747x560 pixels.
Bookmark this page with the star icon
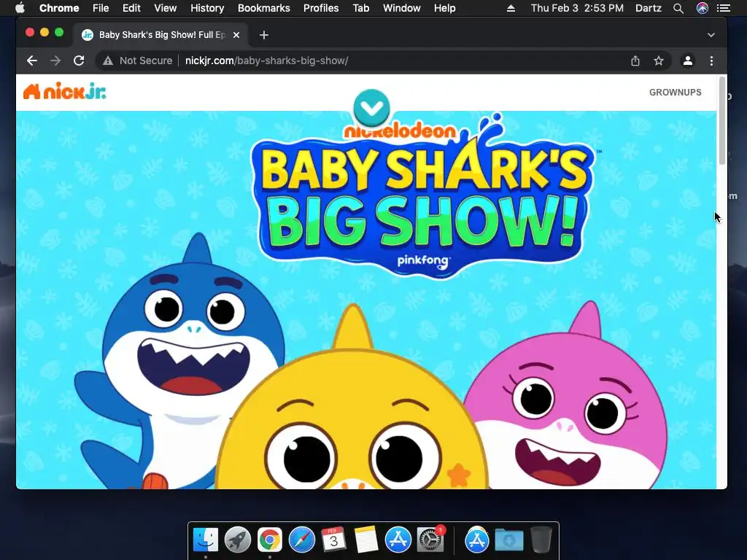[659, 61]
